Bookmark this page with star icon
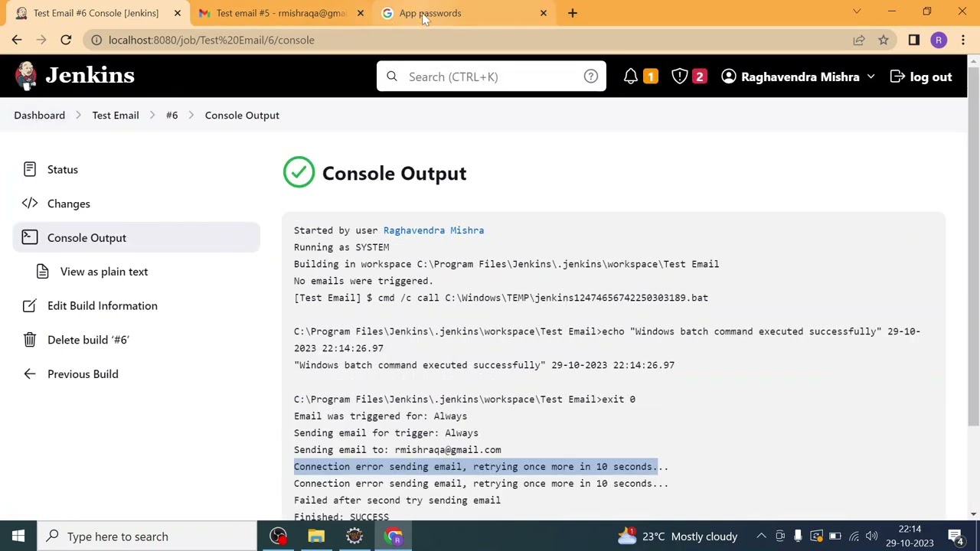This screenshot has height=551, width=980. [884, 40]
